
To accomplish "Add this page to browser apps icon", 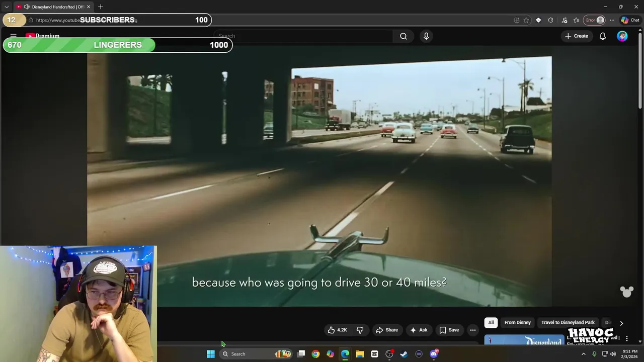I will (x=517, y=20).
